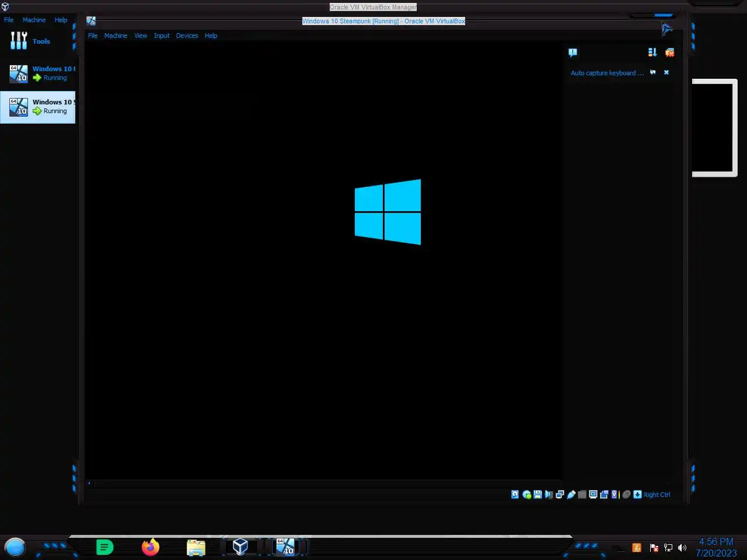Click the display monitor status icon

[593, 495]
